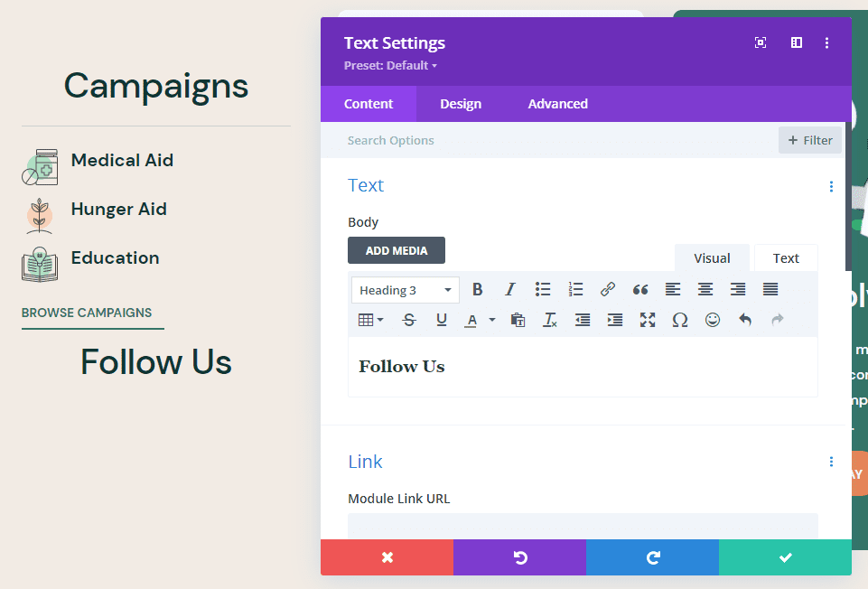
Task: Click the ADD MEDIA button
Action: pyautogui.click(x=396, y=250)
